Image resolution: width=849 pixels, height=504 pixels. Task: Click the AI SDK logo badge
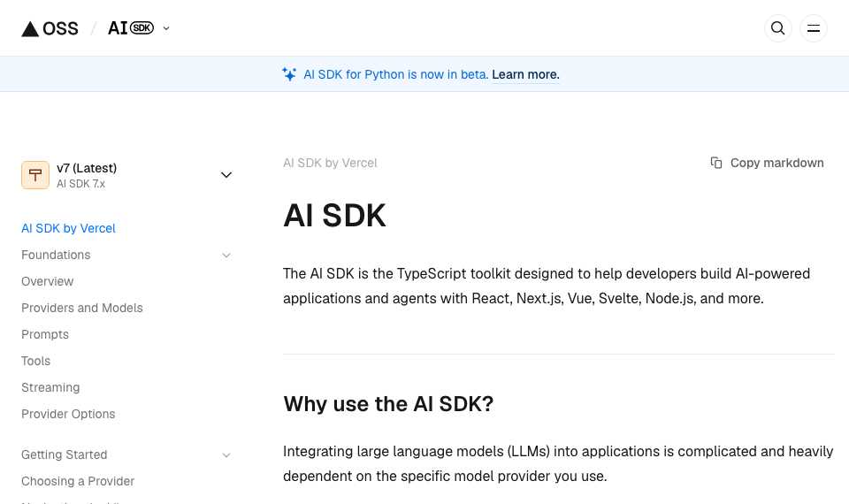131,28
